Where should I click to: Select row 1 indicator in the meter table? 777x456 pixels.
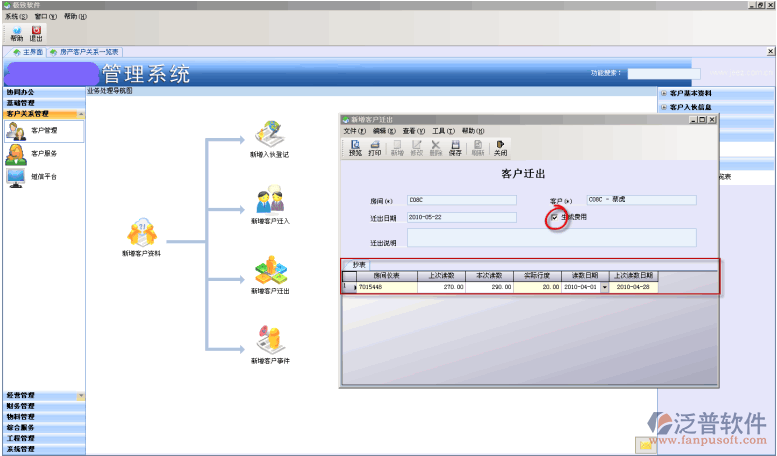[349, 287]
